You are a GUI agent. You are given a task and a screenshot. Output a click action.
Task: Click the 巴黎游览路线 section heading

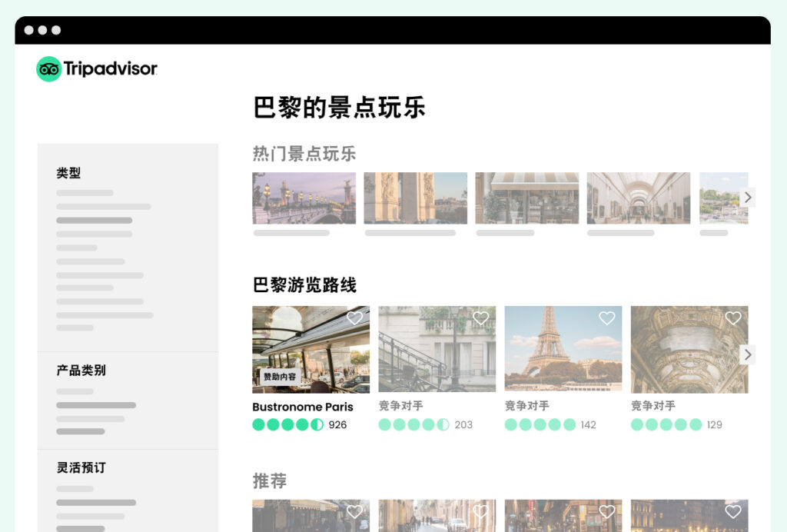pos(304,285)
